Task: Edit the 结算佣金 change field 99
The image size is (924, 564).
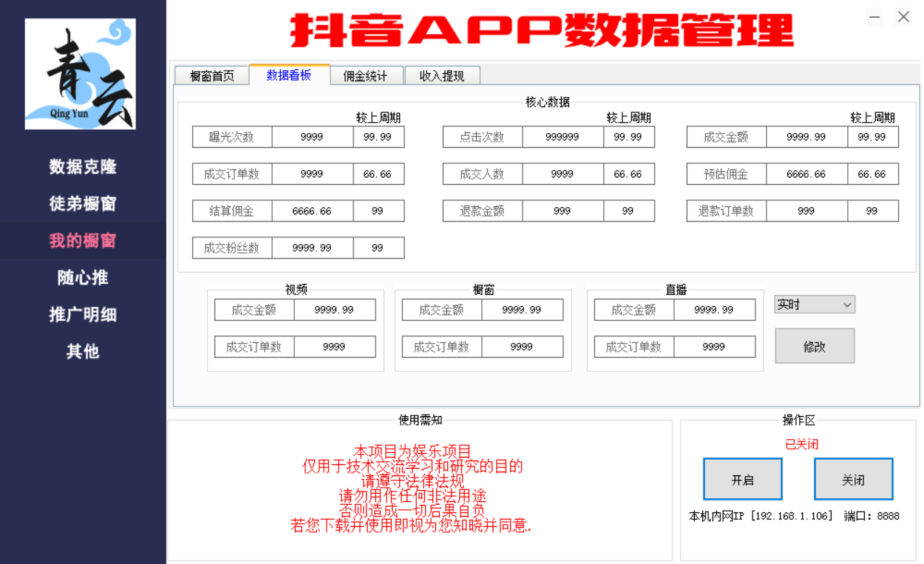Action: click(x=378, y=211)
